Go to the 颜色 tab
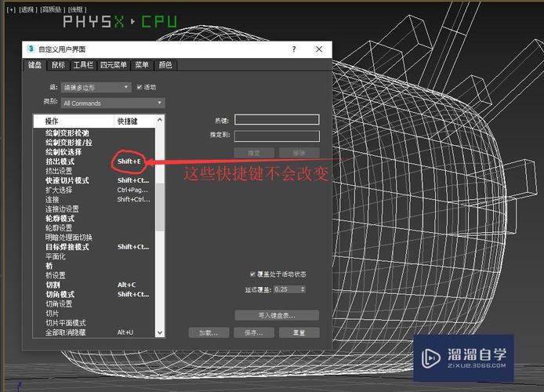The width and height of the screenshot is (544, 392). [165, 65]
